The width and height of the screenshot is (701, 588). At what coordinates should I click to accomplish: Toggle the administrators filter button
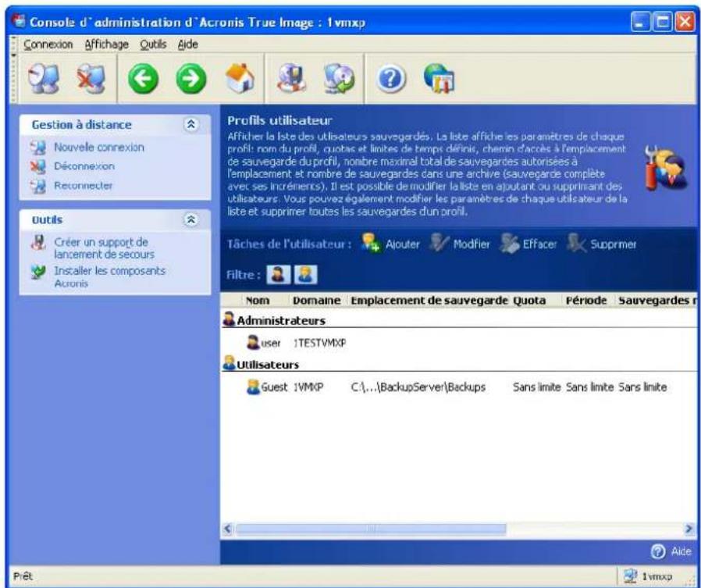[x=278, y=275]
